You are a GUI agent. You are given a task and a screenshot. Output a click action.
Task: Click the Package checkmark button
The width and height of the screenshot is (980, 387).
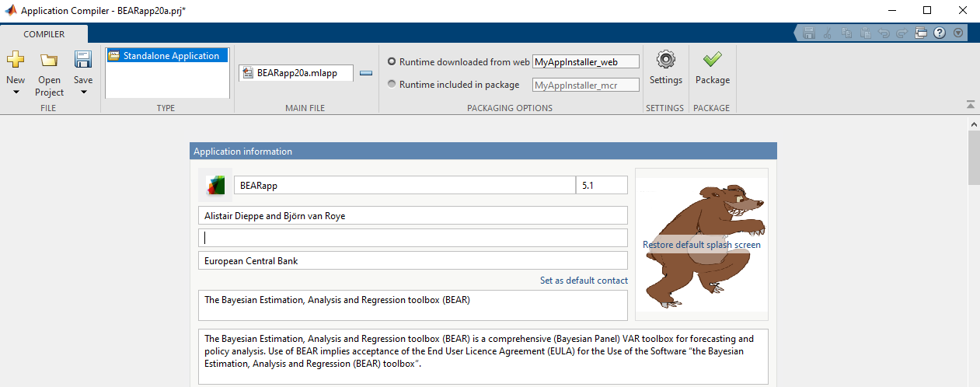tap(713, 68)
